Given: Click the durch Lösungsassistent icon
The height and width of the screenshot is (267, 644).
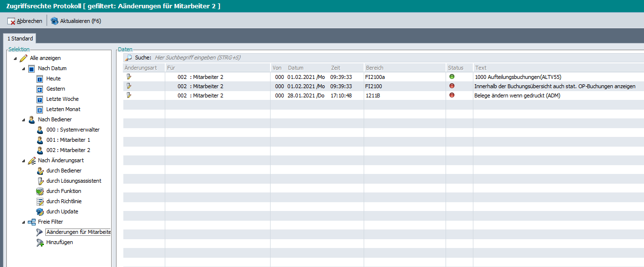Looking at the screenshot, I should pyautogui.click(x=40, y=181).
